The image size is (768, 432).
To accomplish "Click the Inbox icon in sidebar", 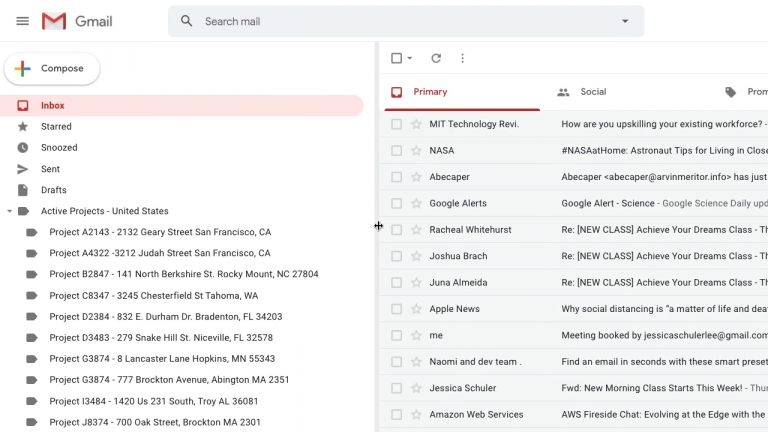I will (x=23, y=105).
